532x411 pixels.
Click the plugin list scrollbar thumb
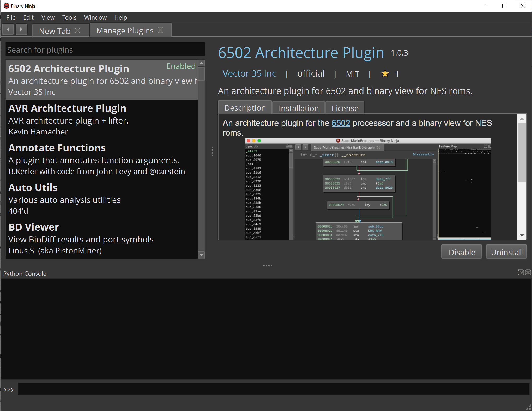[x=201, y=74]
